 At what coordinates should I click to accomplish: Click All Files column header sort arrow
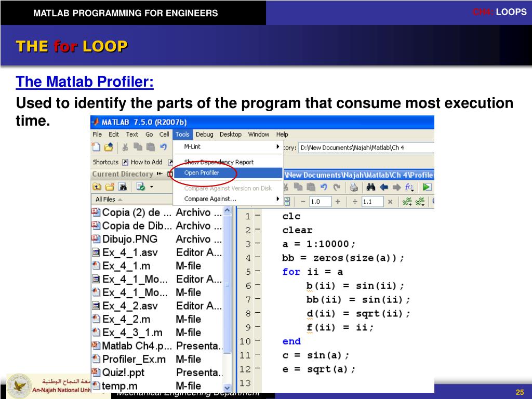tap(120, 199)
